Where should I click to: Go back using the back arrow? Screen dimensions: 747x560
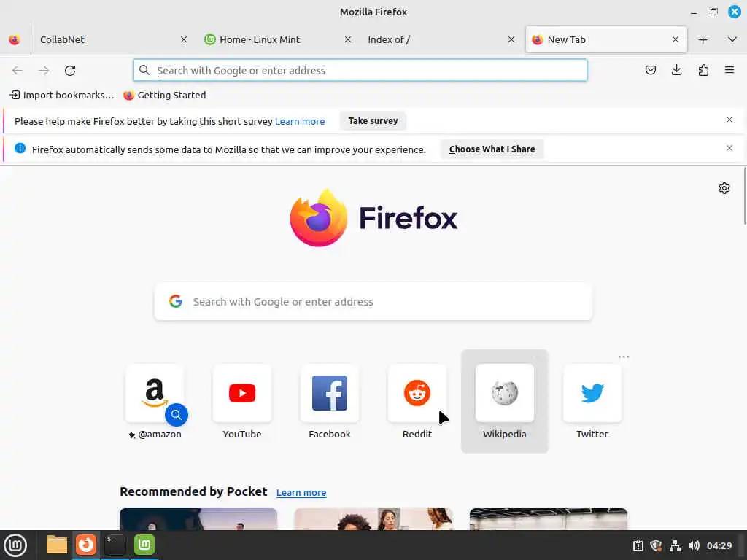[18, 71]
